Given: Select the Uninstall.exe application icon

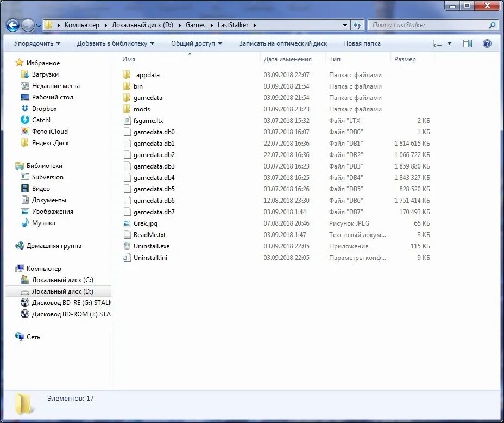Looking at the screenshot, I should 127,246.
